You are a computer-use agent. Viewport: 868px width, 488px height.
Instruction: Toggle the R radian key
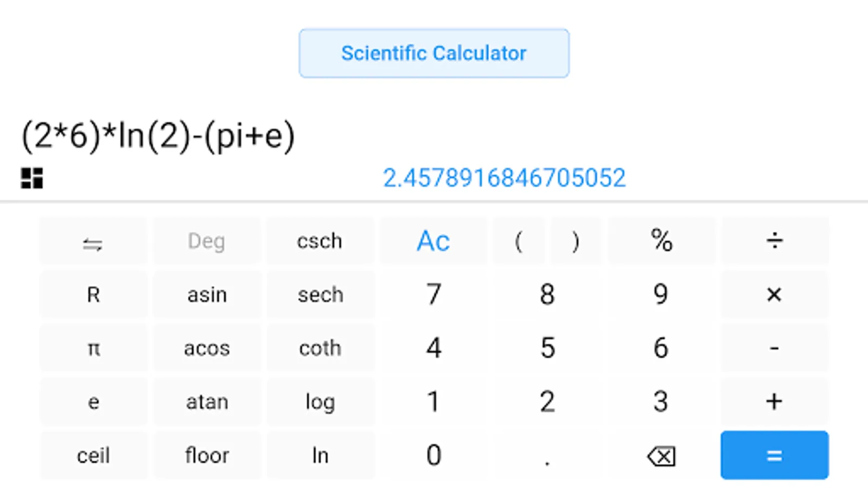[x=93, y=295]
